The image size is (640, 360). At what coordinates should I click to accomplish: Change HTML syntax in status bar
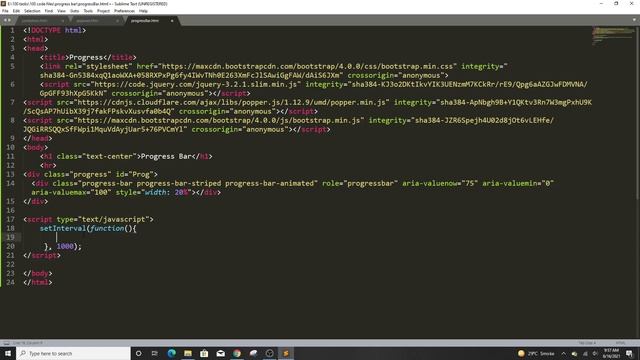click(x=620, y=343)
